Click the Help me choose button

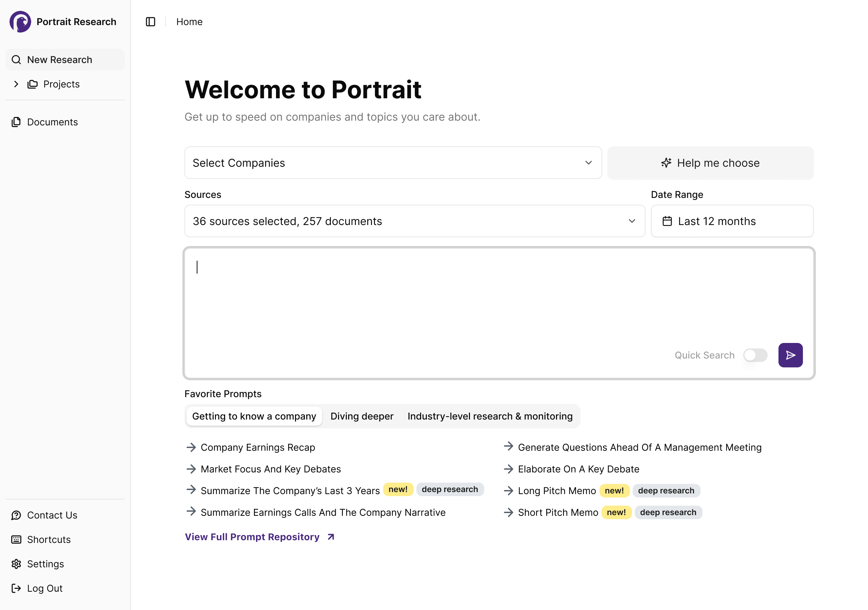click(x=710, y=163)
